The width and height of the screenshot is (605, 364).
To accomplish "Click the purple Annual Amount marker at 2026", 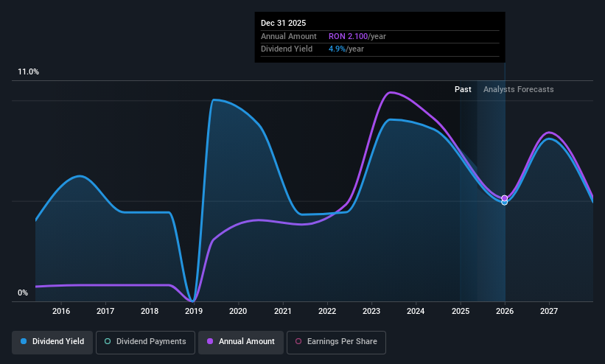I will [504, 198].
